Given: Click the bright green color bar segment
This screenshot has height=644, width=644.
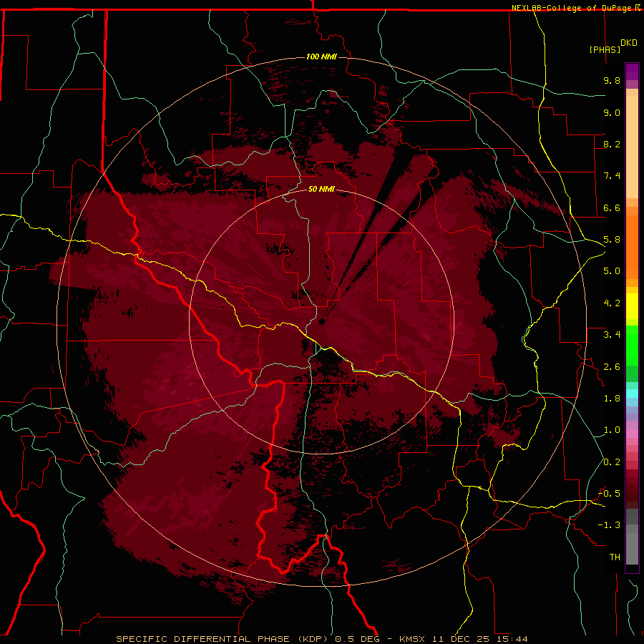Looking at the screenshot, I should pyautogui.click(x=632, y=346).
